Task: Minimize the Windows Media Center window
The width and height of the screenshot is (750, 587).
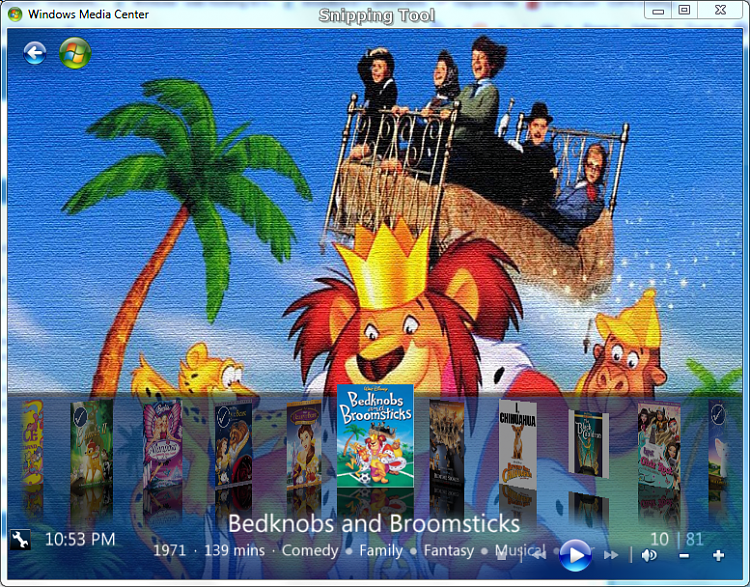Action: [658, 10]
